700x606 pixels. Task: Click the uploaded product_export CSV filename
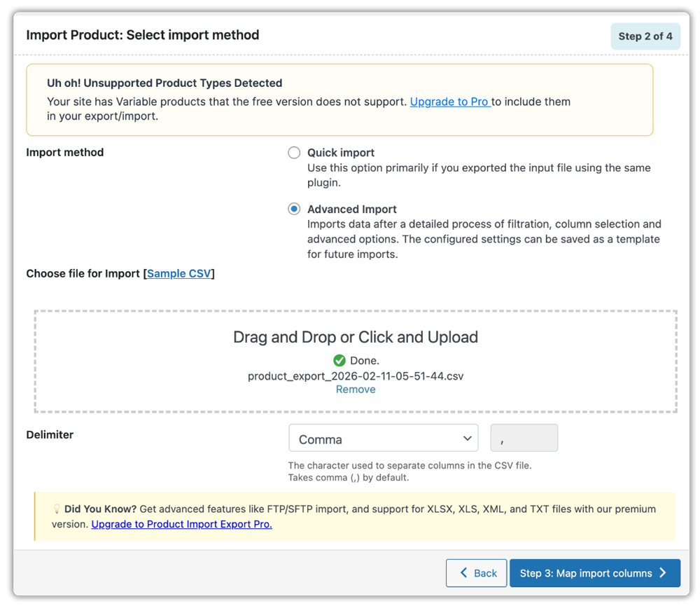[356, 376]
